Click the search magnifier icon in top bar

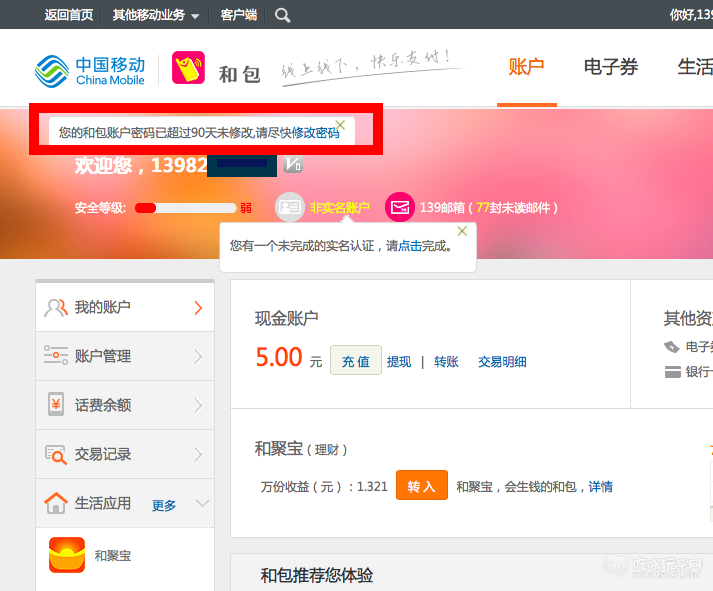pos(282,15)
